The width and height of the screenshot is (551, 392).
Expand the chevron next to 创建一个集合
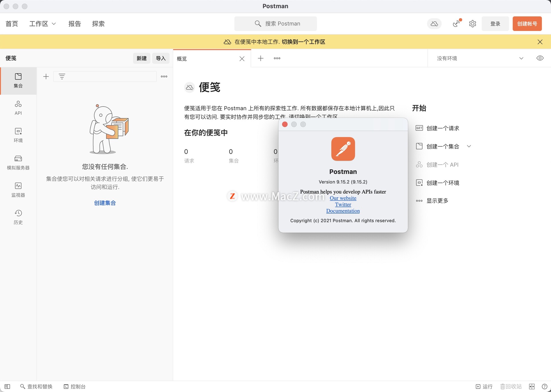click(x=469, y=146)
